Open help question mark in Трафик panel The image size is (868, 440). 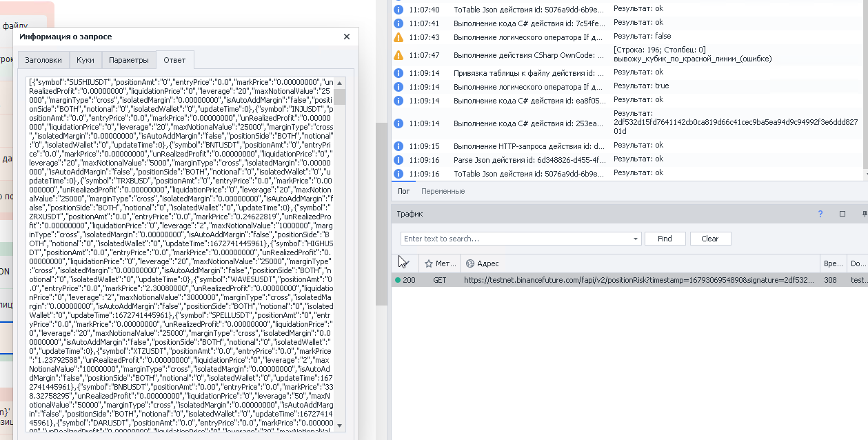coord(820,214)
